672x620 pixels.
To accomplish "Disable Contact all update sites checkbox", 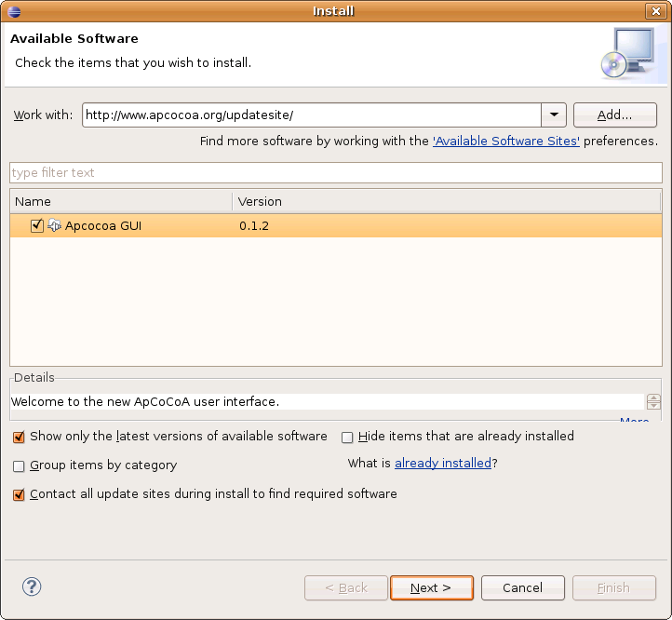I will click(19, 494).
